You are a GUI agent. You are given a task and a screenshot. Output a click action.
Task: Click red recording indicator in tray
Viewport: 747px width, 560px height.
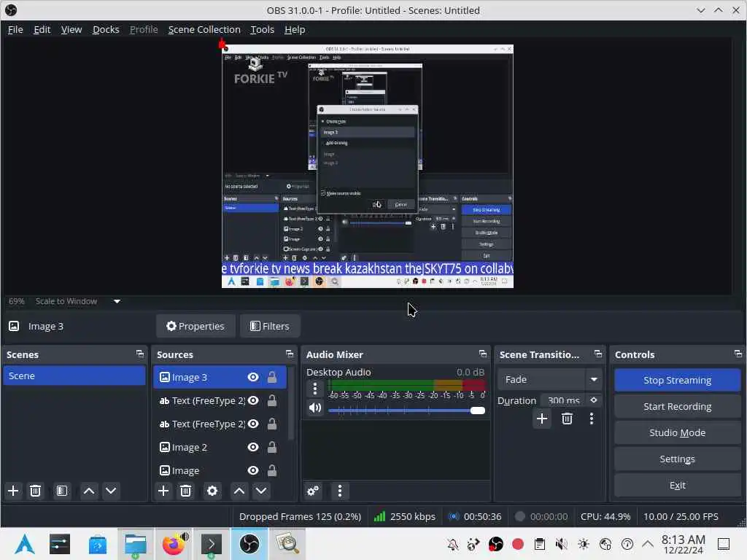click(x=518, y=544)
